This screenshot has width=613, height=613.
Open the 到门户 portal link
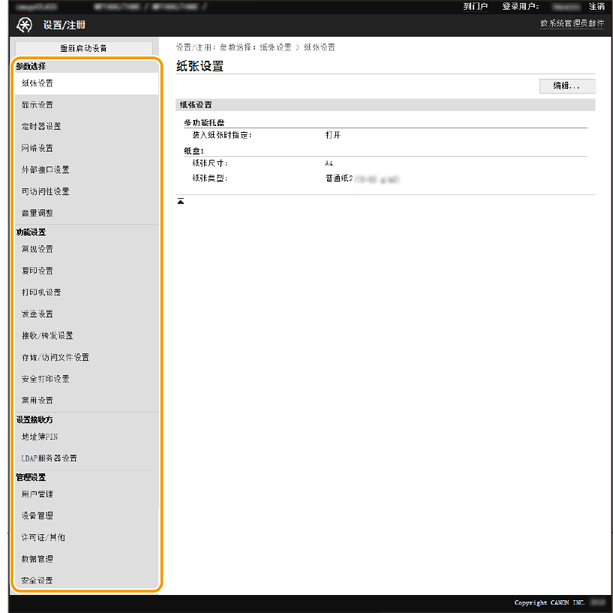(x=476, y=6)
